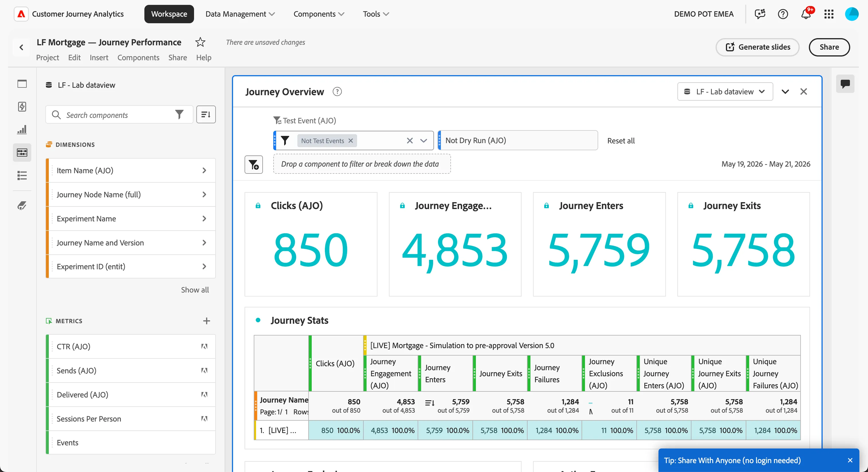This screenshot has width=868, height=472.
Task: Open the Components project menu
Action: [138, 58]
